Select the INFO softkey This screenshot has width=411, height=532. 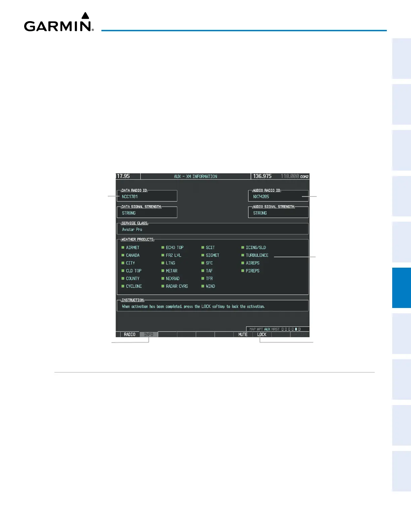[148, 335]
